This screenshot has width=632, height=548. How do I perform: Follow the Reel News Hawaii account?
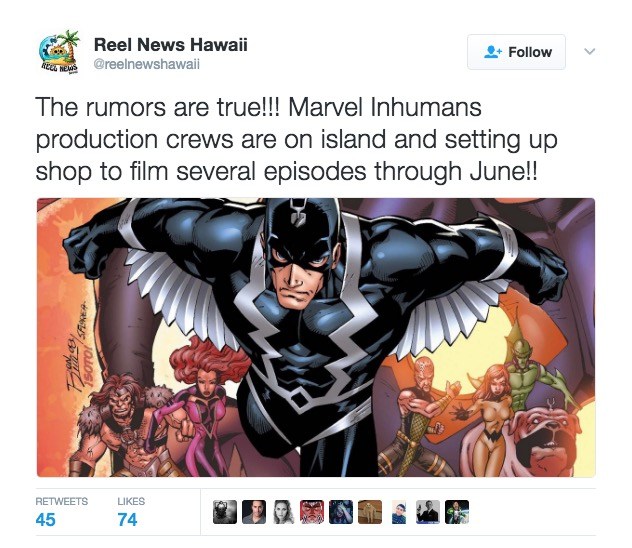pyautogui.click(x=516, y=52)
